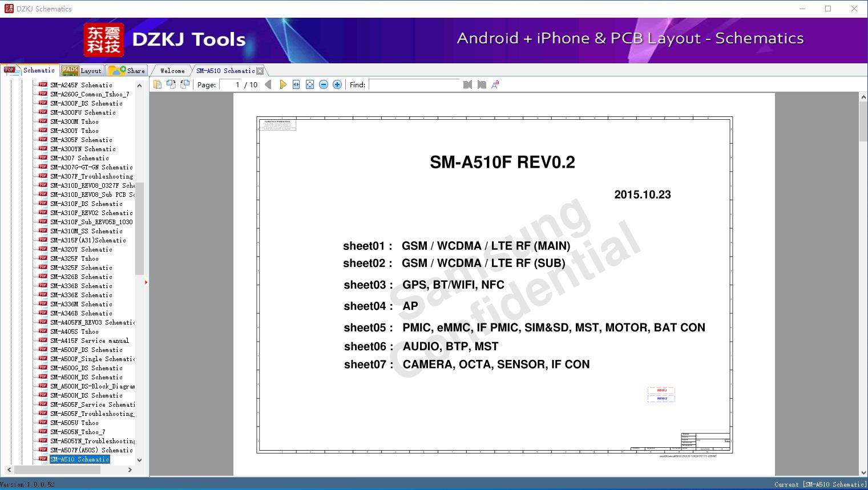Click PDF icon beside SM-A336M Schematic
The image size is (868, 490).
tap(43, 303)
